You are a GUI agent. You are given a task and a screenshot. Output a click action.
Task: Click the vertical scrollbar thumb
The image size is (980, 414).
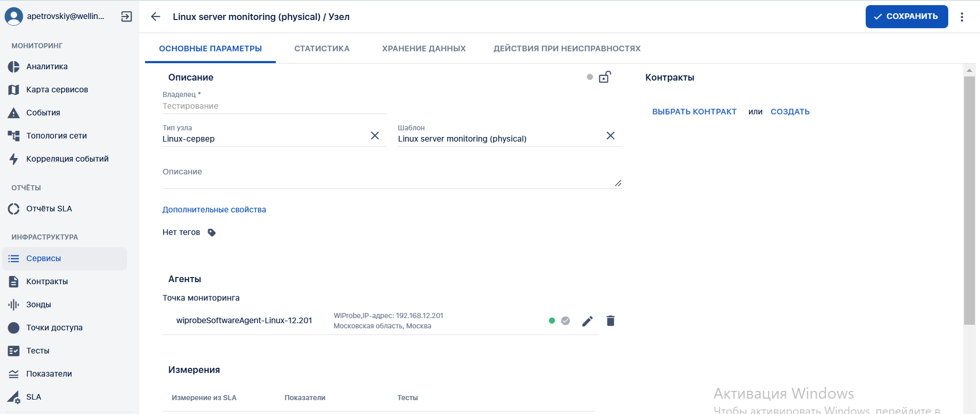coord(969,200)
